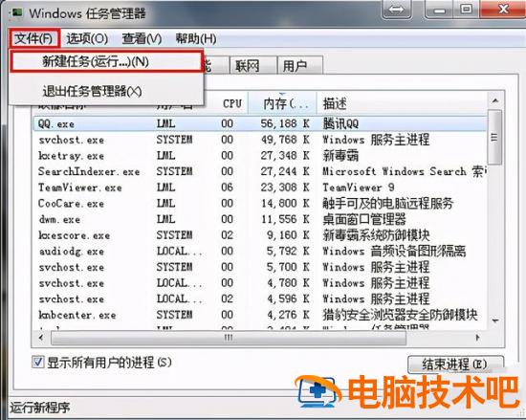Select the CooCare.exe process
Image resolution: width=526 pixels, height=420 pixels.
point(259,203)
